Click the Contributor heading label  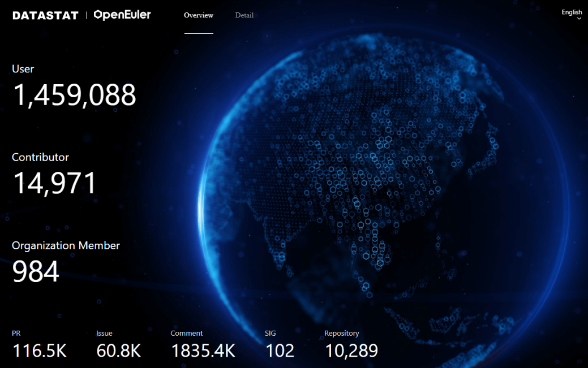(x=40, y=157)
